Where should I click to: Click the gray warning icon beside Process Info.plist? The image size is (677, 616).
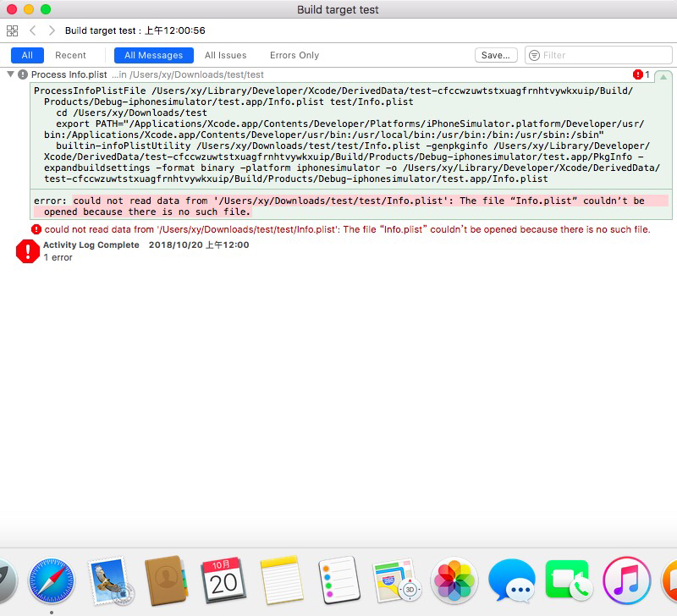[23, 74]
